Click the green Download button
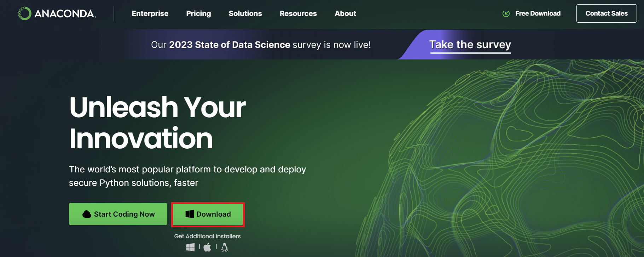This screenshot has height=257, width=644. (x=208, y=214)
